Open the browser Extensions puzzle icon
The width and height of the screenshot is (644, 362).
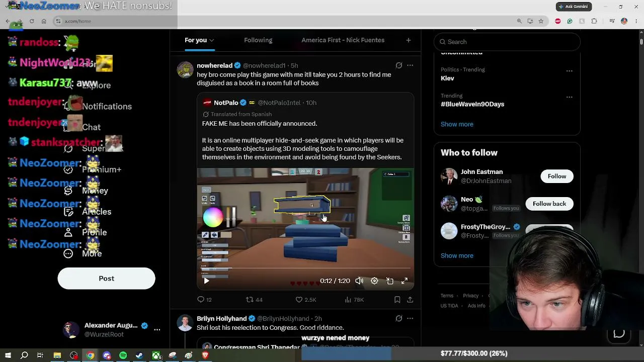(594, 21)
